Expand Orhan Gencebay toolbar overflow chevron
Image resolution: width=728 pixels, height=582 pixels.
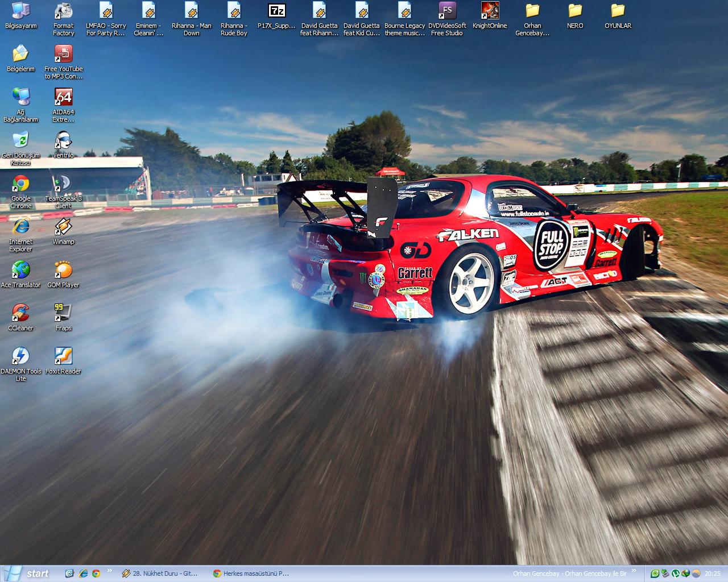(634, 571)
